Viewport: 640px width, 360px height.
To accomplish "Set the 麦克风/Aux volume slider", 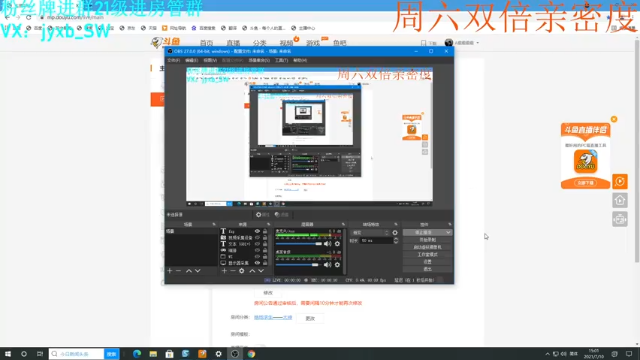I will [299, 244].
